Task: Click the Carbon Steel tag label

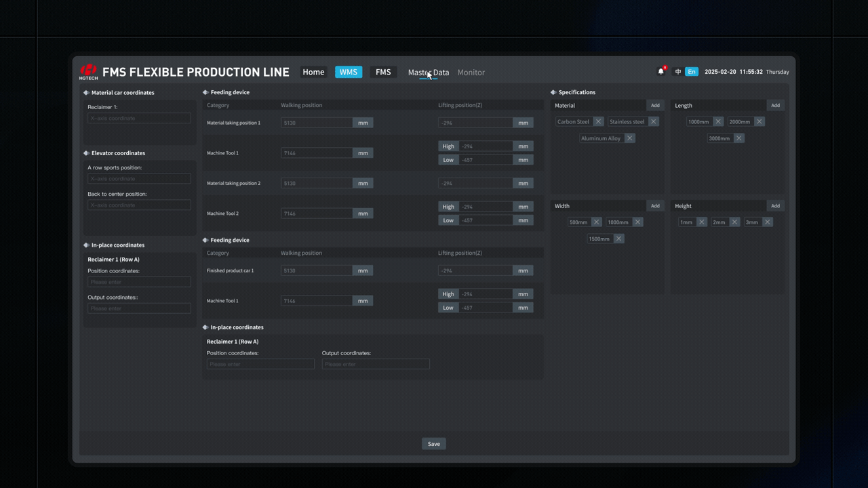Action: click(574, 122)
